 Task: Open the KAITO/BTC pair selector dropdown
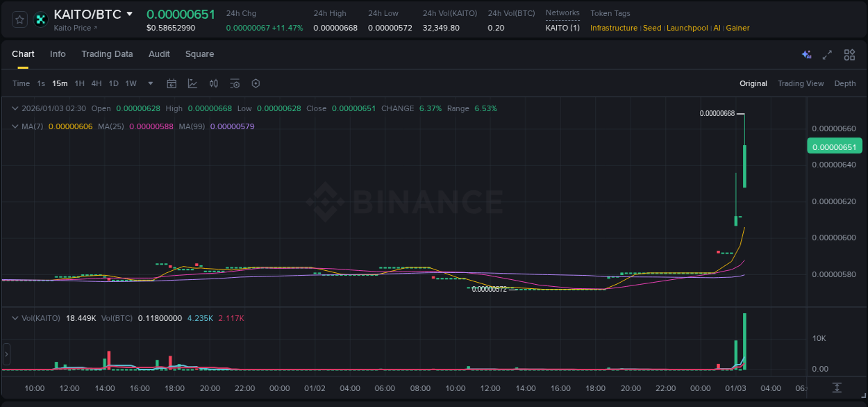129,14
